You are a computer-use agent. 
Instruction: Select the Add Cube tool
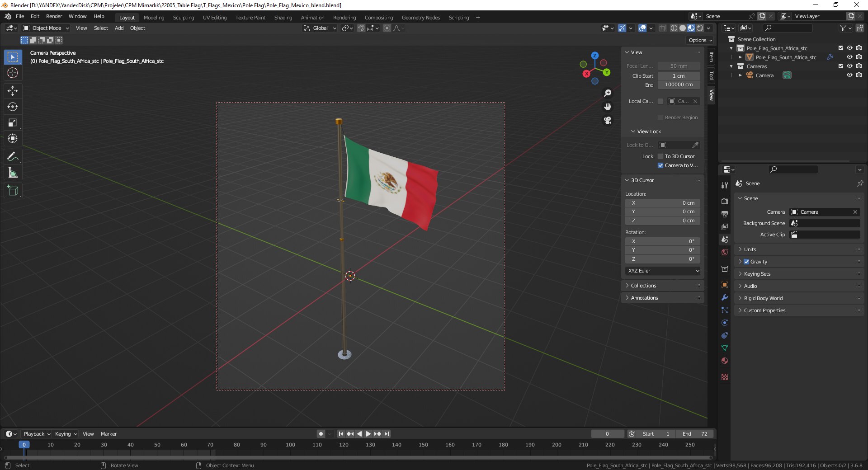[13, 191]
